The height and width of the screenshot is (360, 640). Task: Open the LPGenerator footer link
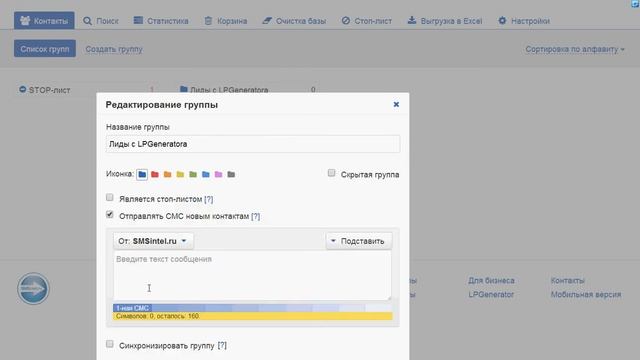491,294
